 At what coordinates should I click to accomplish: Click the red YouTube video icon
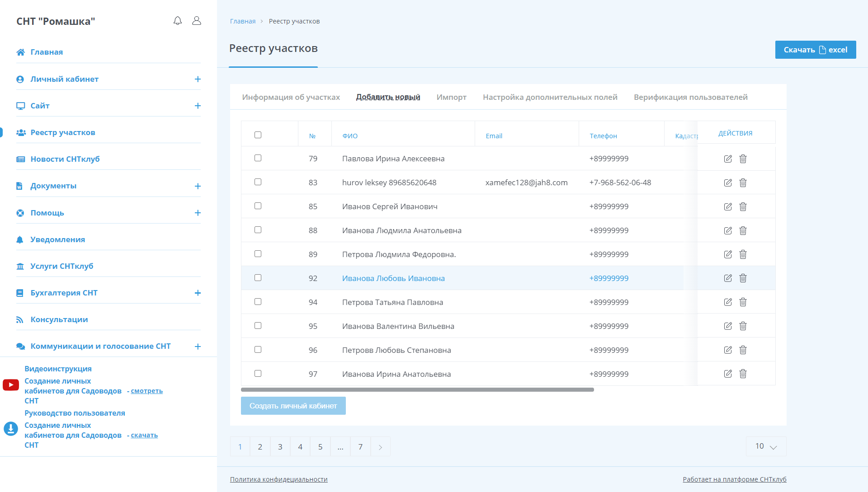tap(11, 385)
